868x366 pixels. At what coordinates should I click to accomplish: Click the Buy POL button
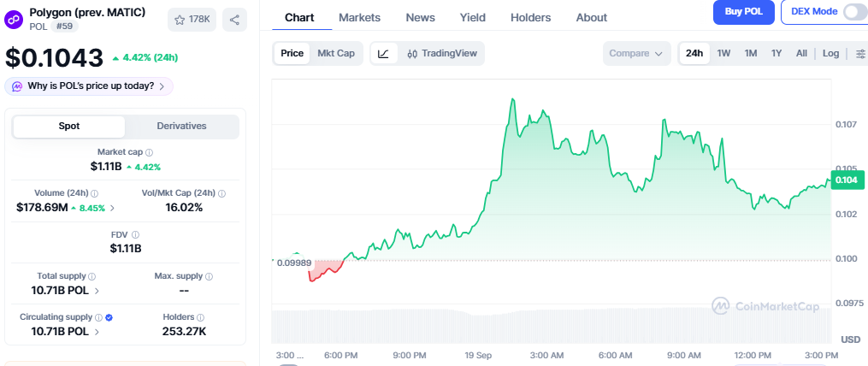click(743, 12)
